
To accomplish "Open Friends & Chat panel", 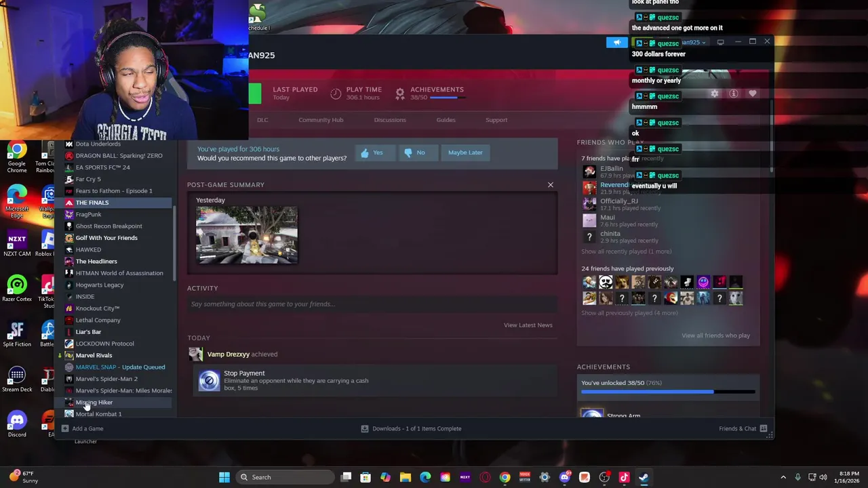I will coord(743,428).
